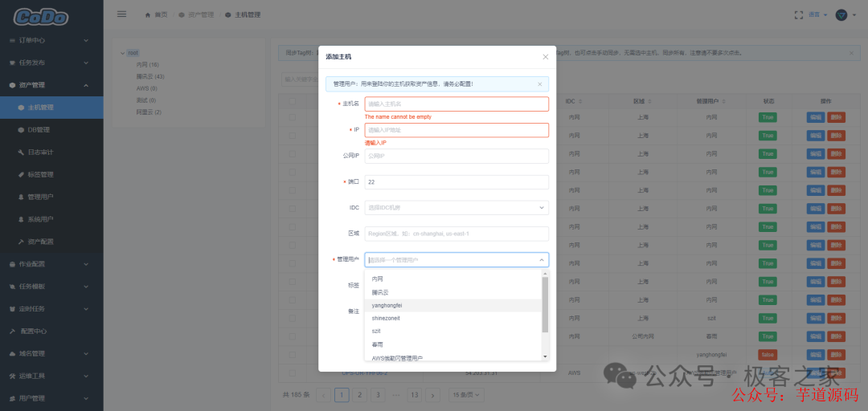Open 系统用户 in the sidebar
This screenshot has height=411, width=868.
pos(51,220)
